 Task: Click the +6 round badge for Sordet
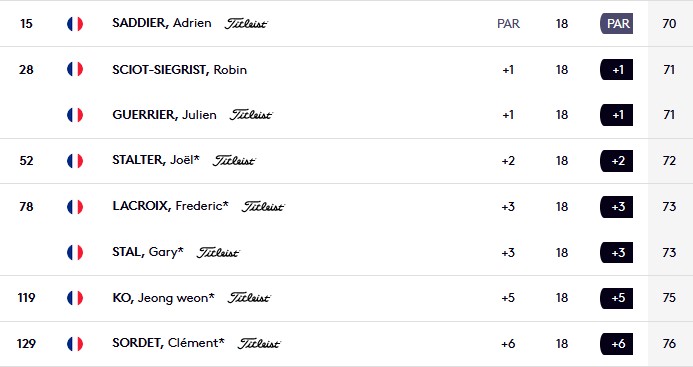(616, 344)
